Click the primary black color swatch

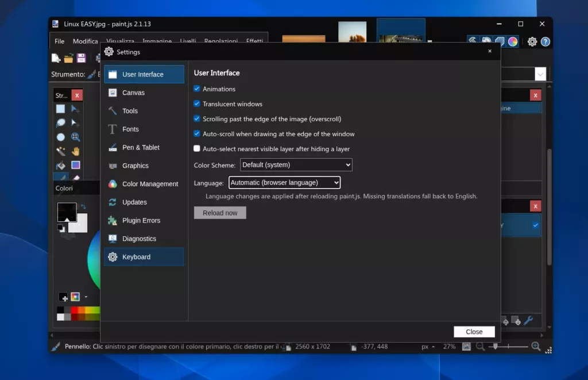click(67, 212)
